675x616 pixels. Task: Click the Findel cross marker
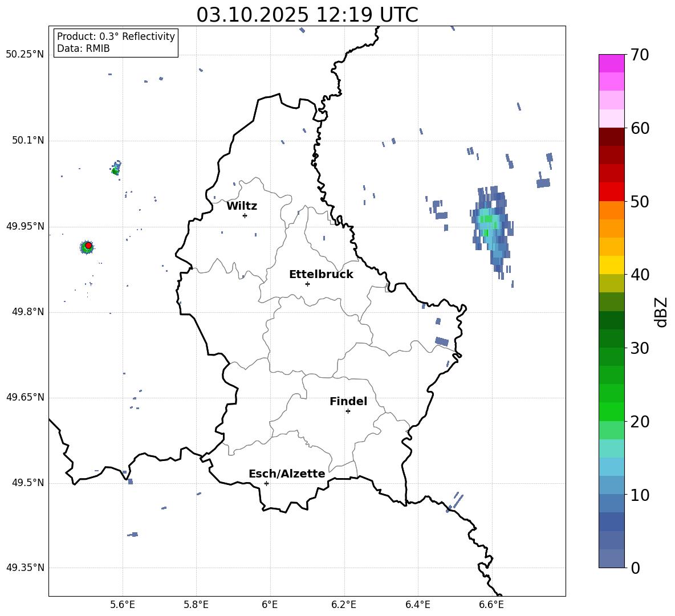(x=348, y=411)
